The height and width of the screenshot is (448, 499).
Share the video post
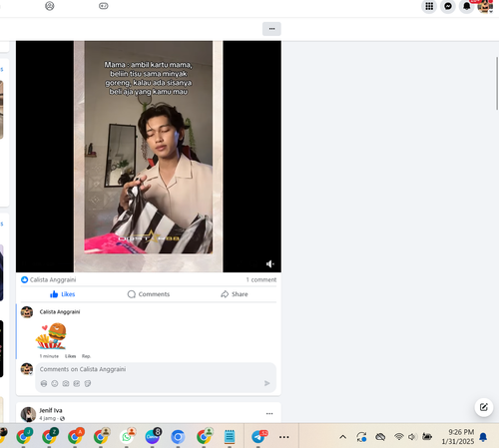click(235, 294)
